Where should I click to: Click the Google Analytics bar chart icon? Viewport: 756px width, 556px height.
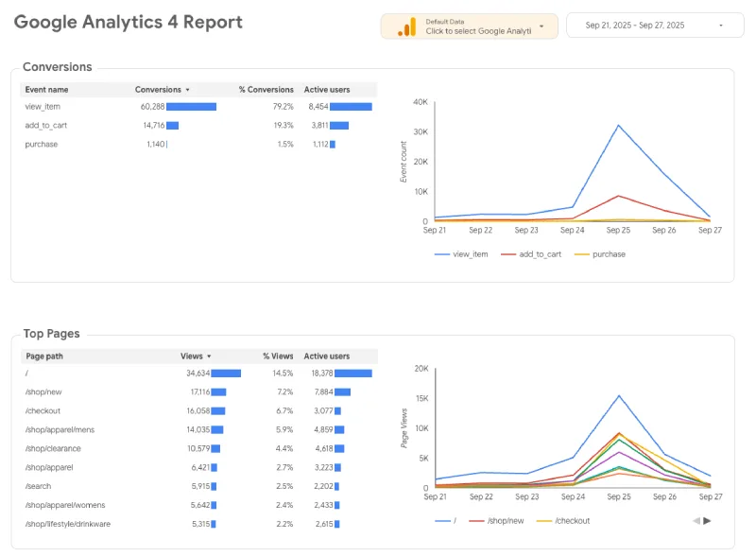(406, 26)
